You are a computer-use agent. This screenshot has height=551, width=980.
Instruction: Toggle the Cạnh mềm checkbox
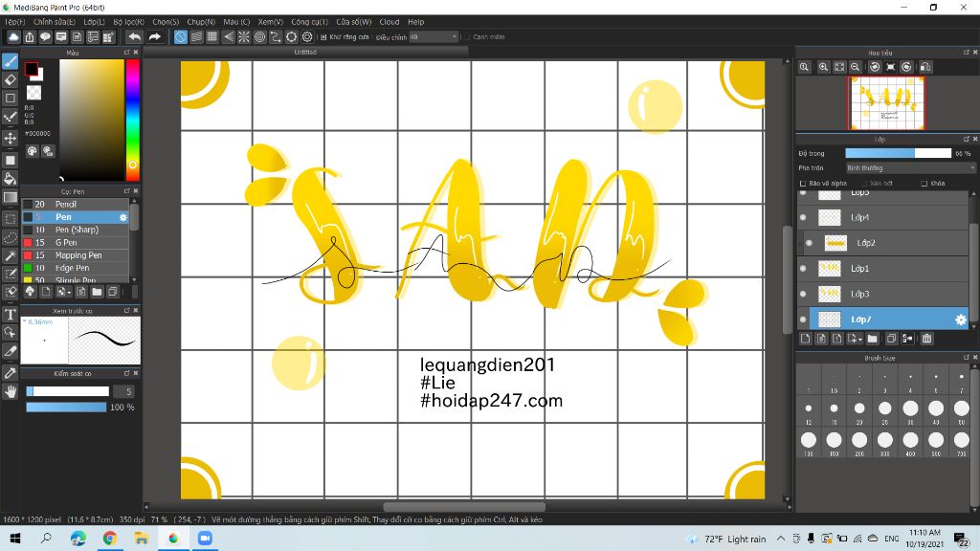click(x=467, y=37)
